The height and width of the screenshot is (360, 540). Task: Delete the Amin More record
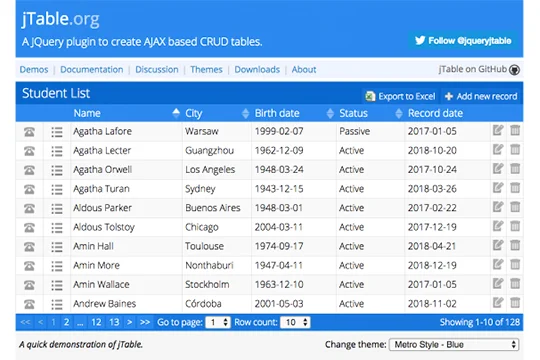tap(515, 264)
